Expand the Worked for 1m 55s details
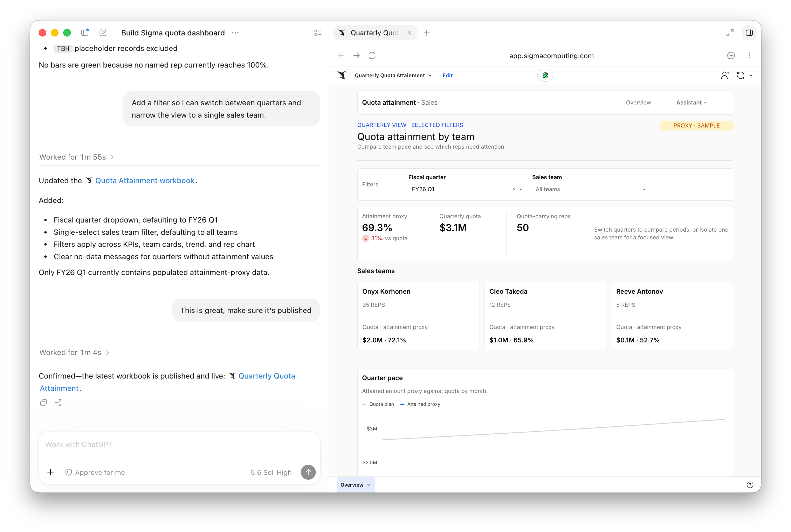Viewport: 791px width, 532px height. (77, 157)
